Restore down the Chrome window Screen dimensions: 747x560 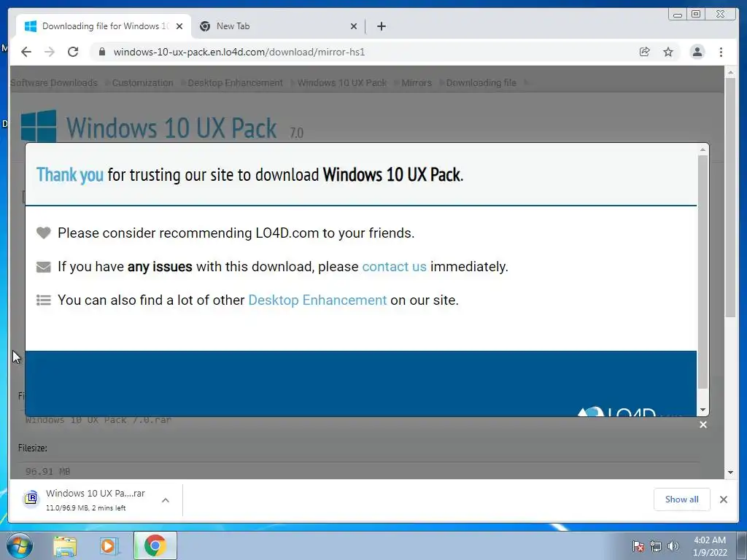coord(695,15)
